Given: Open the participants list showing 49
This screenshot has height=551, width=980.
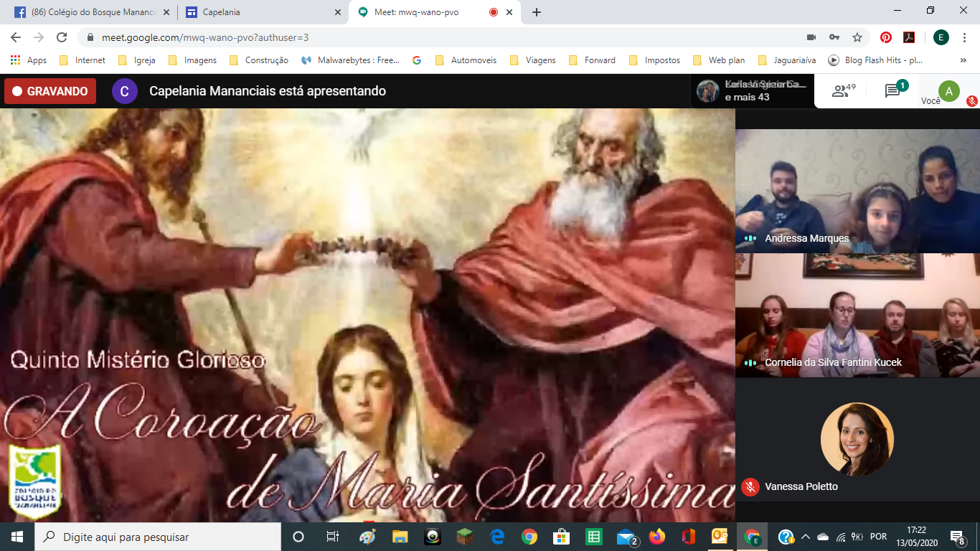Looking at the screenshot, I should click(x=844, y=91).
